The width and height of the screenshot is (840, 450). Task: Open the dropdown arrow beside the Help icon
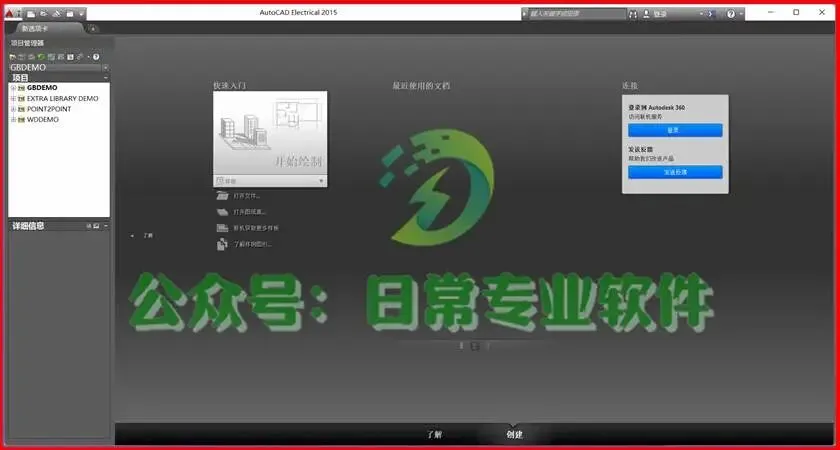click(741, 14)
